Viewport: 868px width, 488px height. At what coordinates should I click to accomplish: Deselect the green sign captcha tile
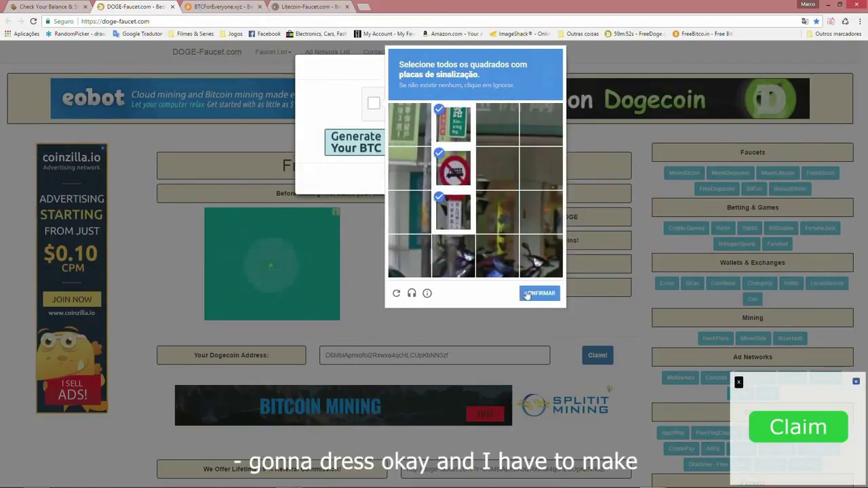coord(454,124)
